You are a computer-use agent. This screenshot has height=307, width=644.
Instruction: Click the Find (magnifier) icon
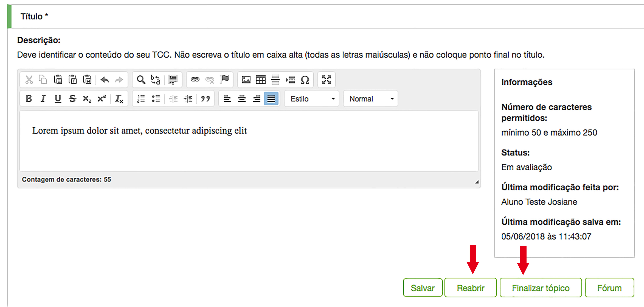141,80
